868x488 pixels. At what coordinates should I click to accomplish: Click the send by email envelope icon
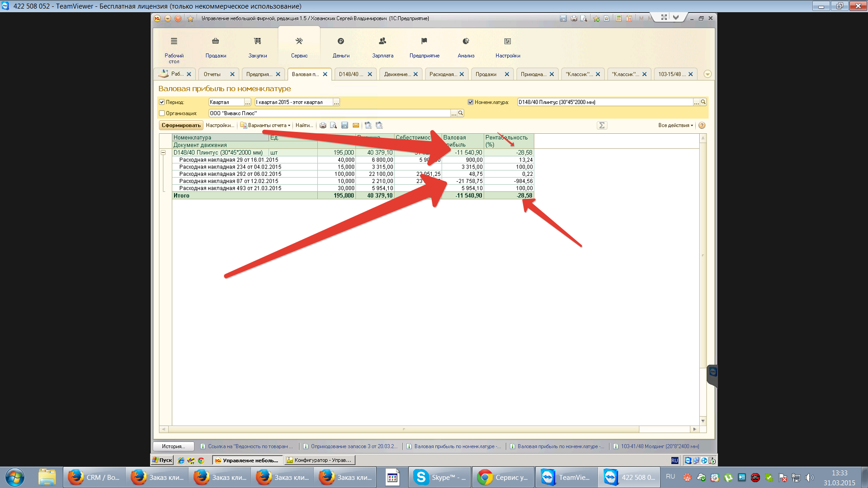356,126
